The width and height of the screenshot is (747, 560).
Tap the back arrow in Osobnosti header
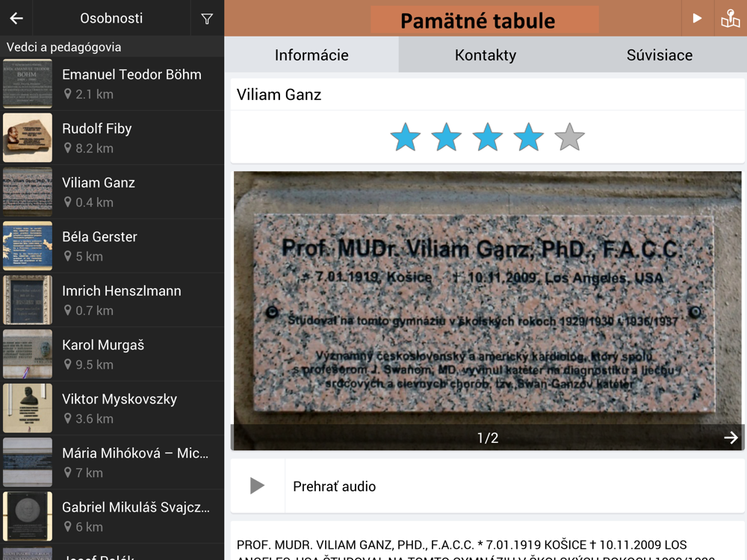coord(16,19)
